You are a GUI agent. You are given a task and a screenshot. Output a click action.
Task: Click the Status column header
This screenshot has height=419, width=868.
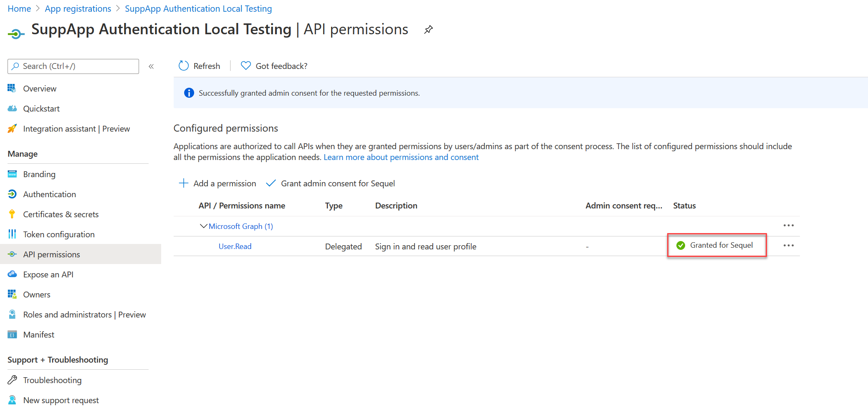[684, 206]
